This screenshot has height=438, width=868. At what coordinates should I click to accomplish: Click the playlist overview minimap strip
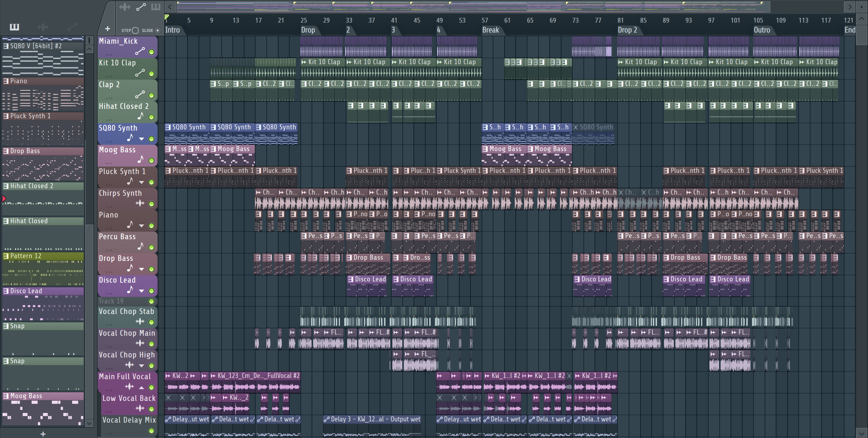pyautogui.click(x=473, y=7)
